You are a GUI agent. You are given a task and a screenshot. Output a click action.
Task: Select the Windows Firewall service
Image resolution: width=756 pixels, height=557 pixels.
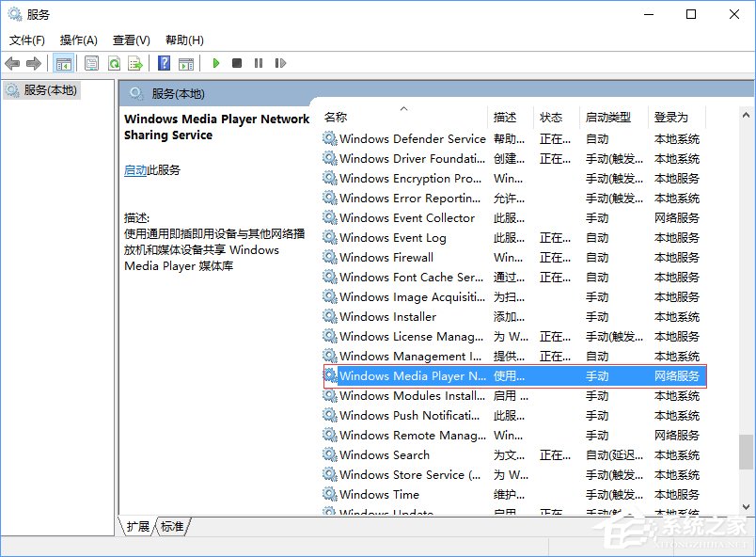(386, 257)
